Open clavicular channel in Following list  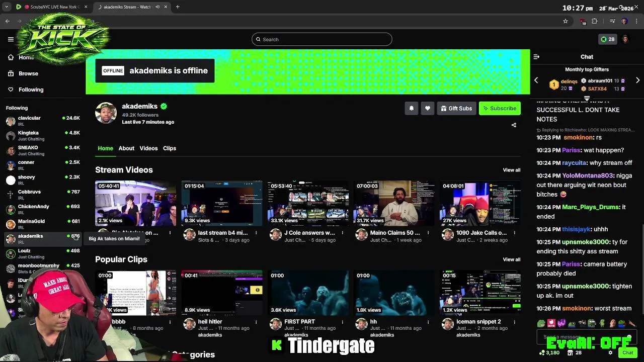coord(43,121)
